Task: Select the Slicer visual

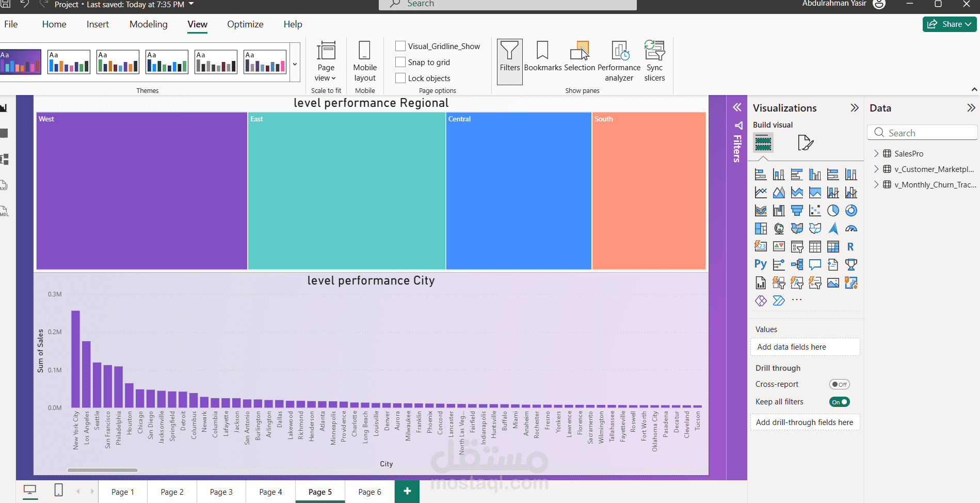Action: click(x=797, y=247)
